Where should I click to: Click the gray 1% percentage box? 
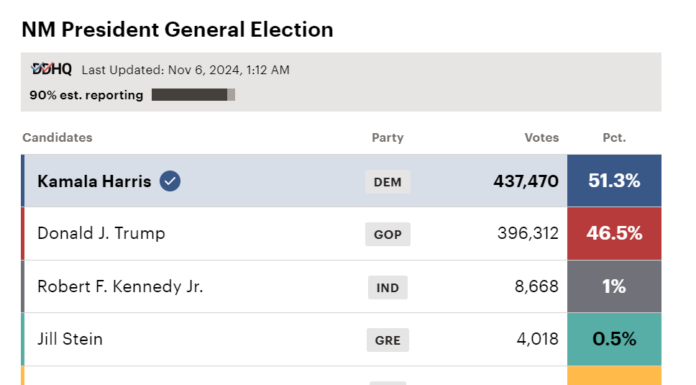[x=614, y=286]
